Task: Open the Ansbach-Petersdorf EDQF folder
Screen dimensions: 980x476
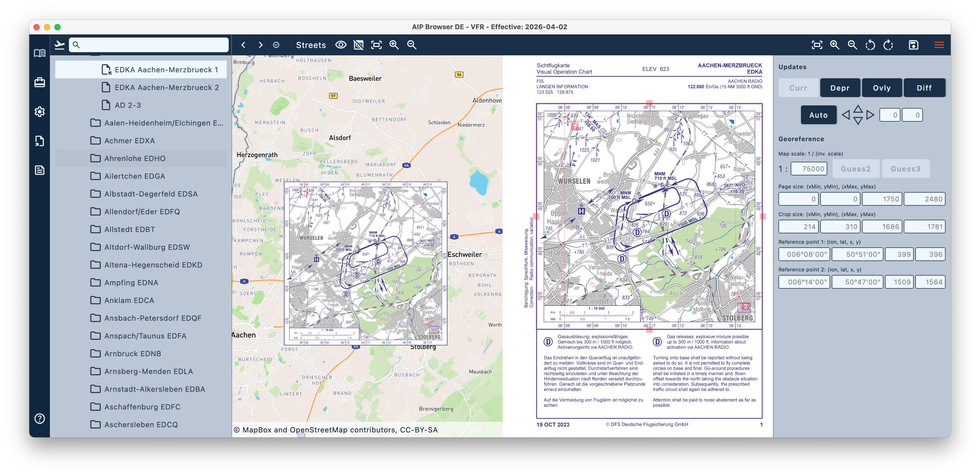Action: click(x=141, y=318)
